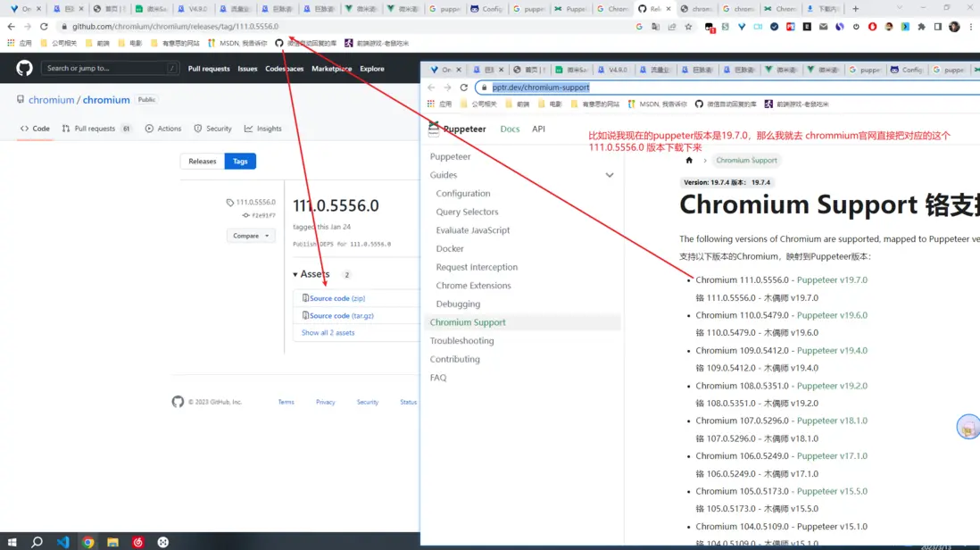Open the Pull requests repository tab
The image size is (980, 550).
point(96,129)
